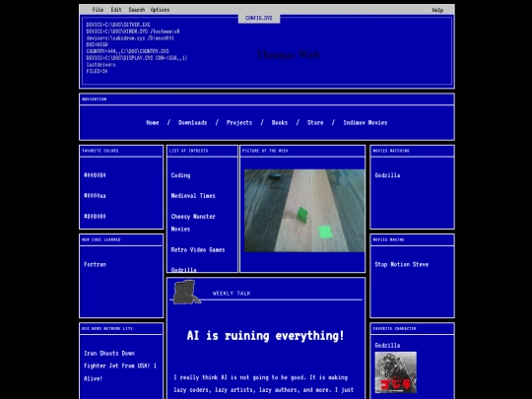The width and height of the screenshot is (532, 399).
Task: Select the CONFIG.SYS title tab
Action: tap(259, 18)
